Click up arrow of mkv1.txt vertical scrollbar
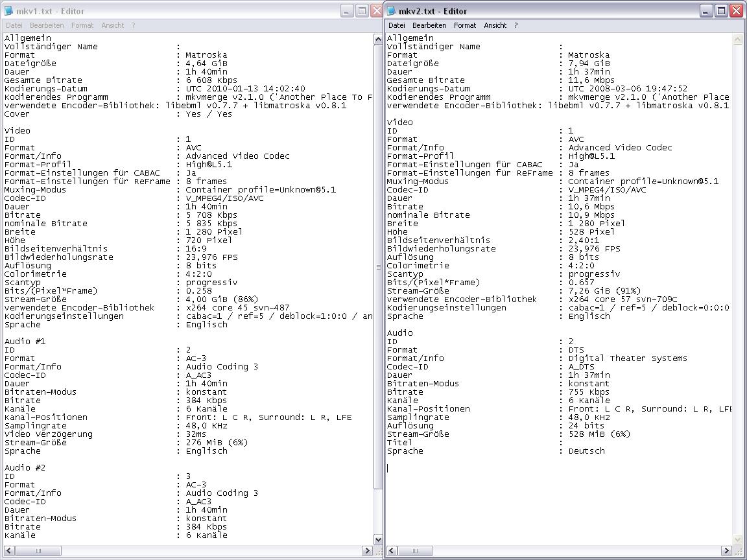Screen dimensions: 747x560 (x=378, y=39)
